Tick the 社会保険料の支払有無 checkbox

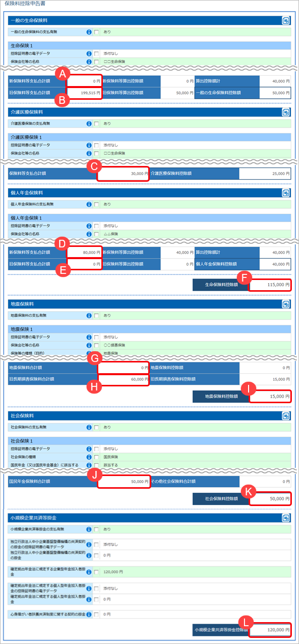(x=96, y=413)
